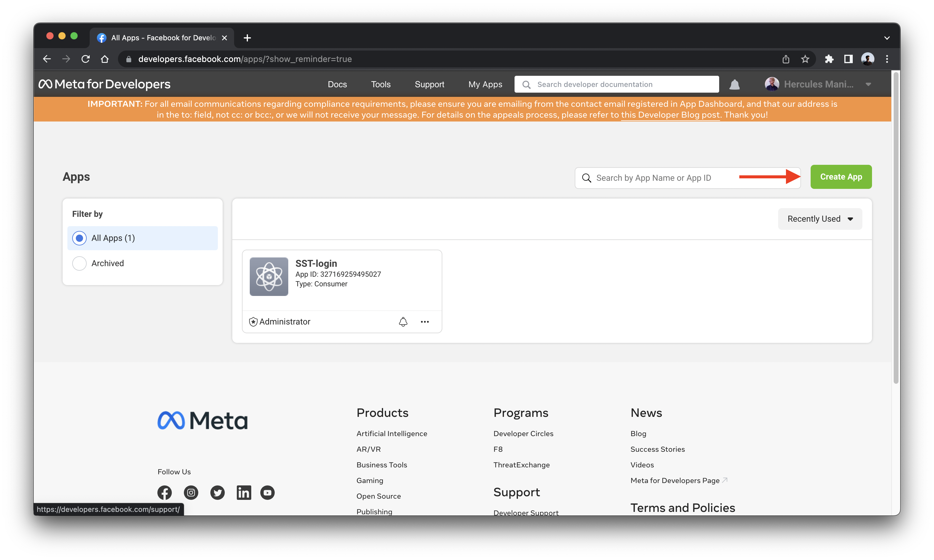Focus the Search developer documentation field

(617, 84)
